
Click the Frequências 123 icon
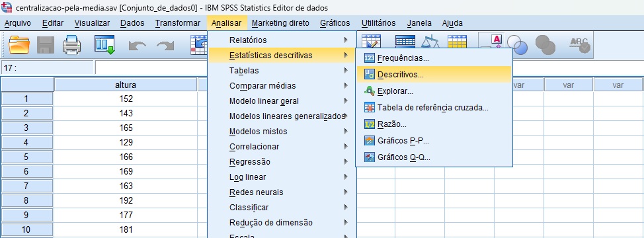coord(370,58)
